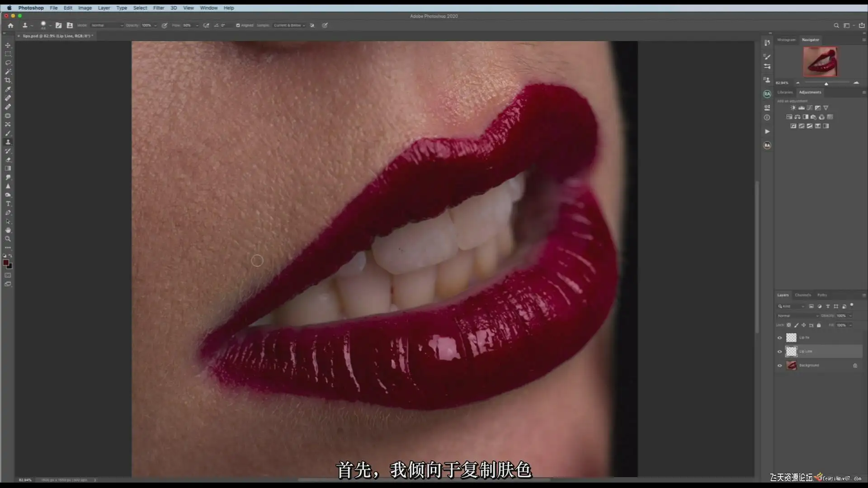Toggle layer filtering on/off switch
The width and height of the screenshot is (868, 488).
852,305
